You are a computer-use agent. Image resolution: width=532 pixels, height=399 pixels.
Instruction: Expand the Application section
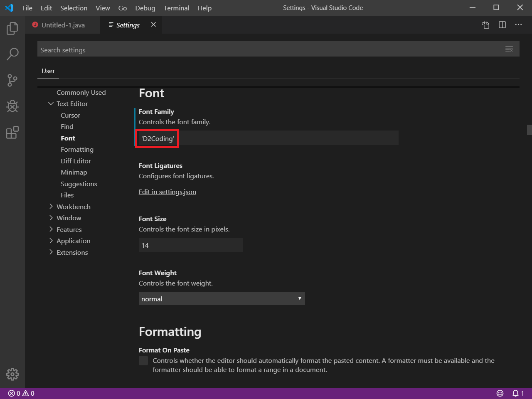[x=51, y=240]
